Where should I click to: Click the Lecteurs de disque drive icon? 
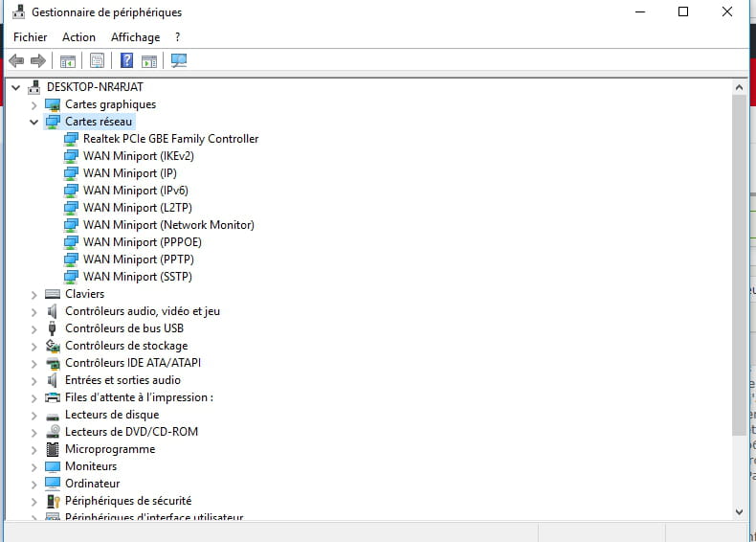pyautogui.click(x=52, y=416)
